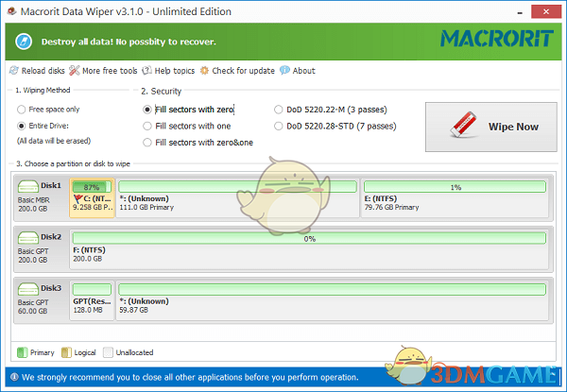Minimize the Macrorit Data Wiper window

tap(520, 12)
